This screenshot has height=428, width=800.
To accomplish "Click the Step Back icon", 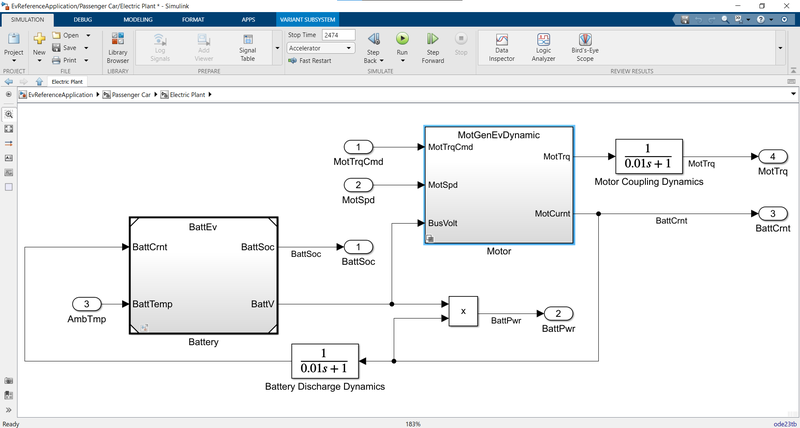I will (372, 39).
